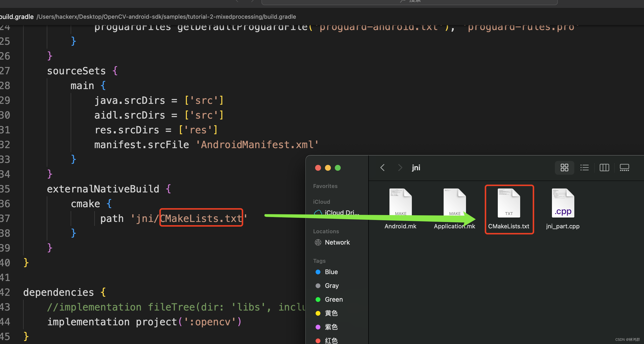The width and height of the screenshot is (644, 344).
Task: Switch Finder to list view
Action: coord(584,167)
